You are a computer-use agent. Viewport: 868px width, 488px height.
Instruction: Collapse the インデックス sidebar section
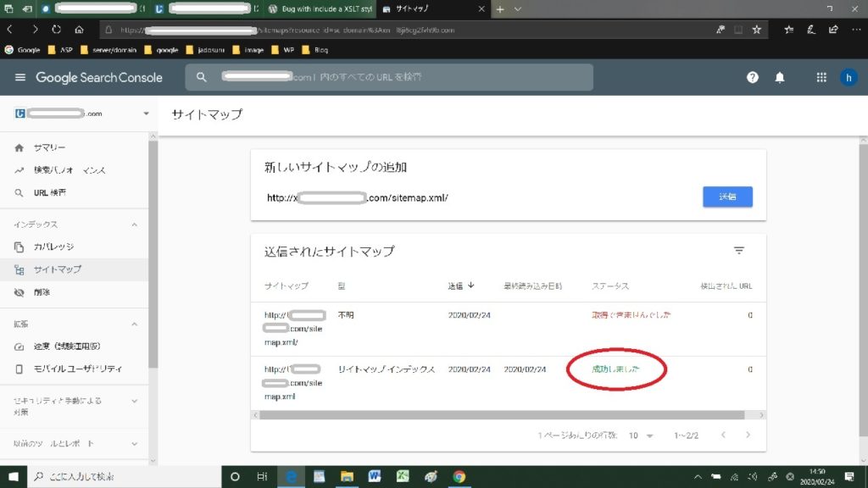134,225
